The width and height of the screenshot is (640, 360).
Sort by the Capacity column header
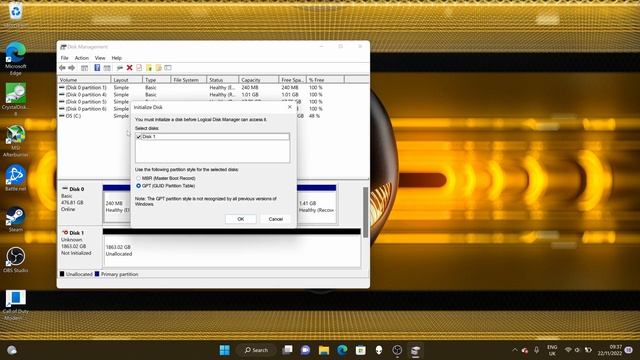pos(259,80)
